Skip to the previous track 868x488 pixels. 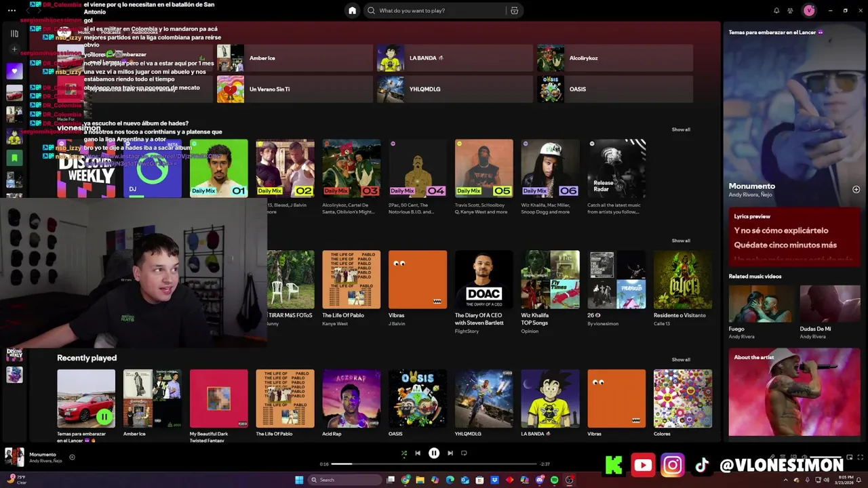418,453
